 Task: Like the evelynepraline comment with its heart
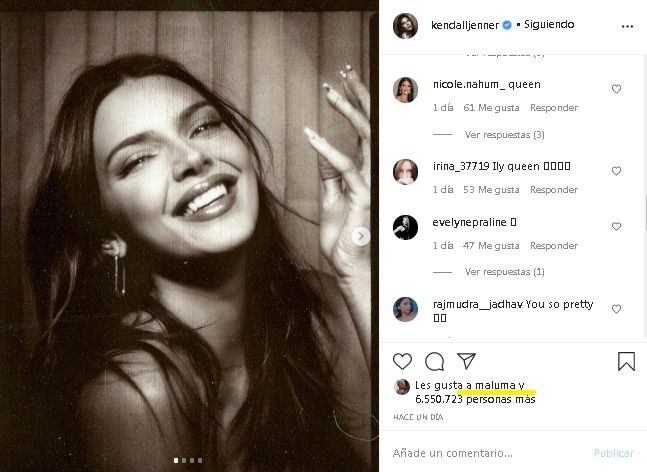[x=616, y=226]
